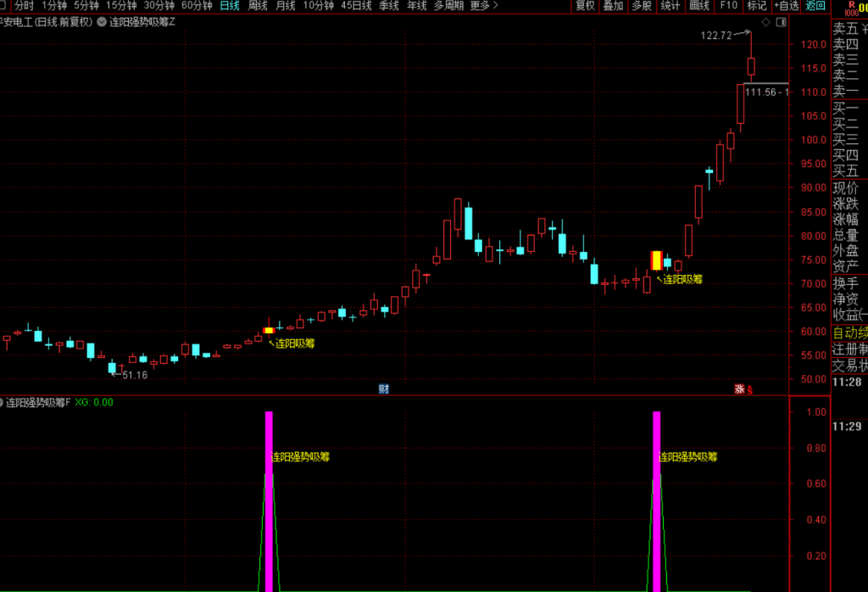Click the 返回 back button
This screenshot has height=592, width=868.
click(815, 6)
